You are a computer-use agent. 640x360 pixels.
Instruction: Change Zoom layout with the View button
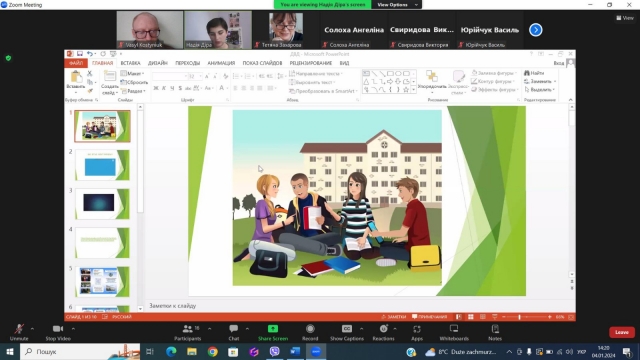click(625, 18)
